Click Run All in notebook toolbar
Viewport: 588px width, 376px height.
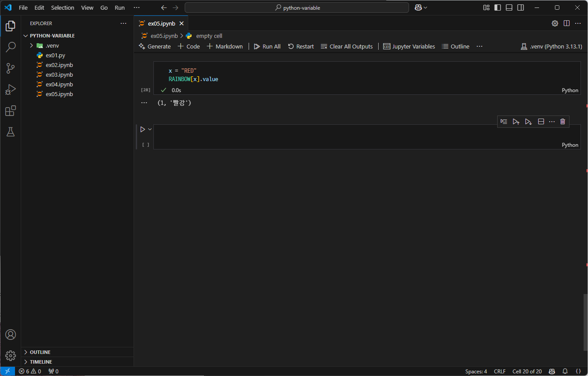(x=267, y=46)
